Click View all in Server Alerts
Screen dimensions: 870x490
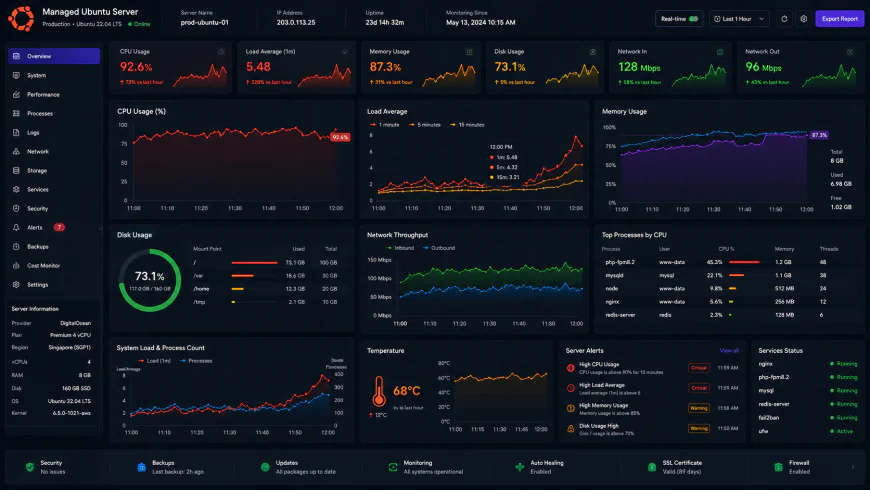(729, 351)
